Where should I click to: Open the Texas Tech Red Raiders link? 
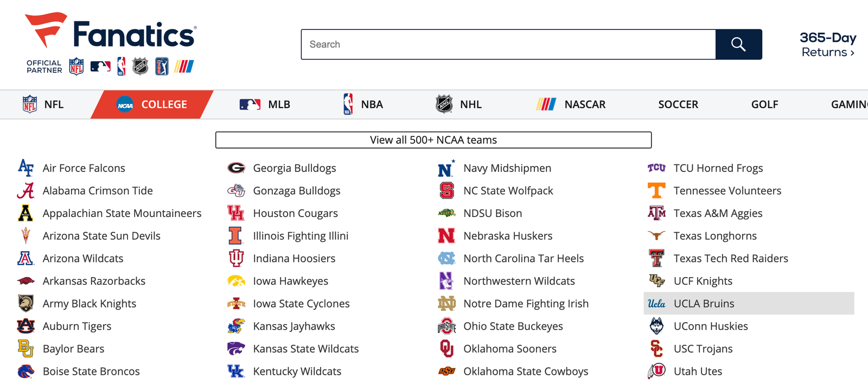point(731,259)
